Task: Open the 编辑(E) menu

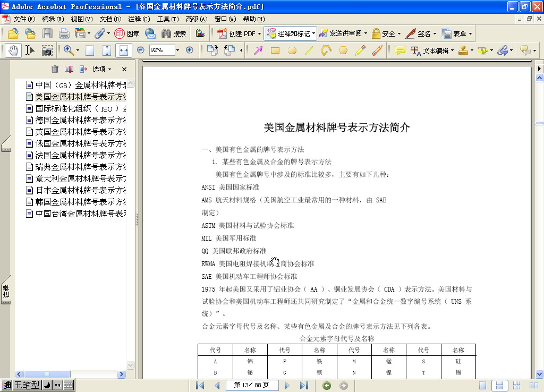Action: (x=53, y=19)
